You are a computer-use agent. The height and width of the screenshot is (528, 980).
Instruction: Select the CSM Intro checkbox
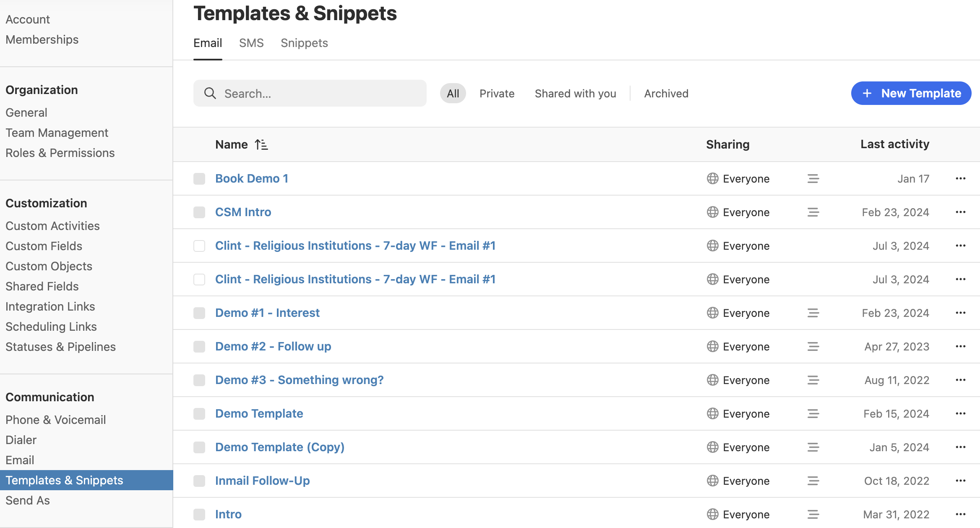pyautogui.click(x=199, y=212)
